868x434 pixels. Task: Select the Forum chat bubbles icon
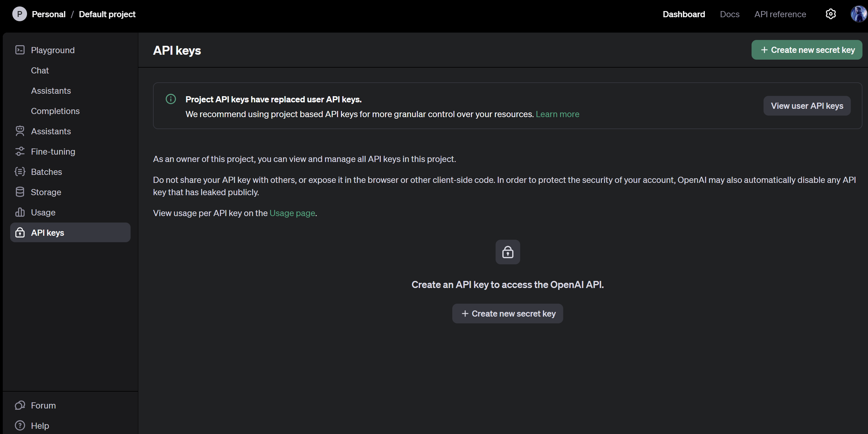20,405
